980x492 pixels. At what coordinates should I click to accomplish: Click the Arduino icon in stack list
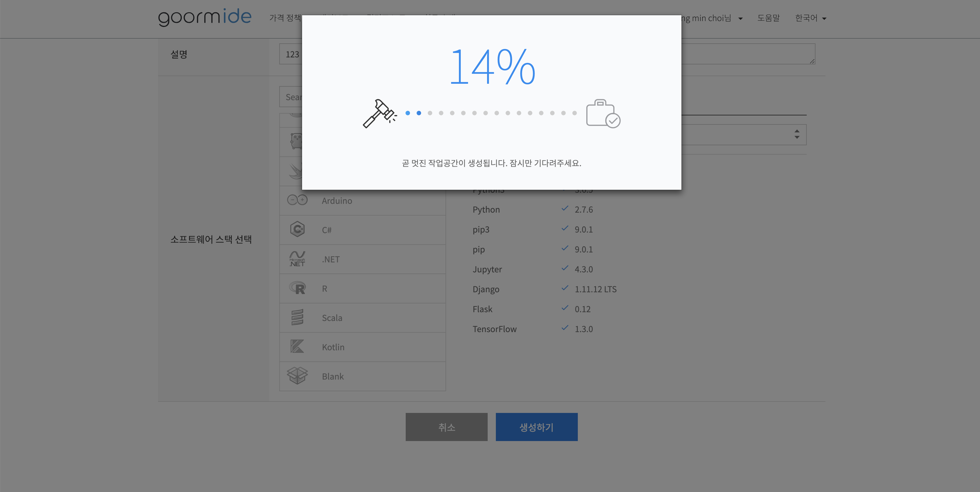(297, 200)
